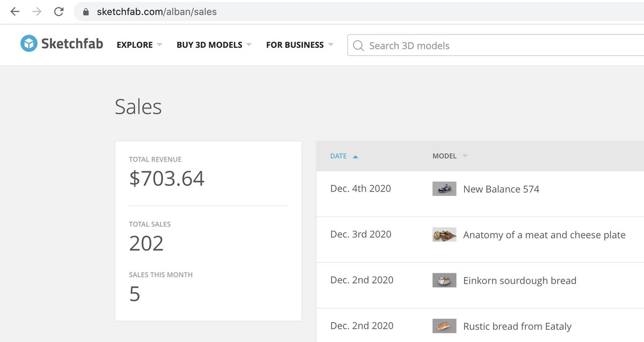Click the address bar URL sketchfab.com/alban/sales
644x342 pixels.
(157, 11)
